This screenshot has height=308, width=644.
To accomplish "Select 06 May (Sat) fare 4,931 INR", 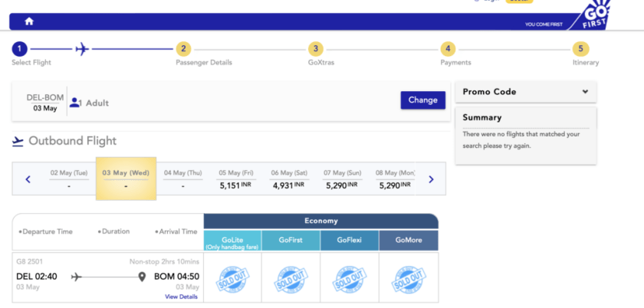I will pyautogui.click(x=289, y=179).
